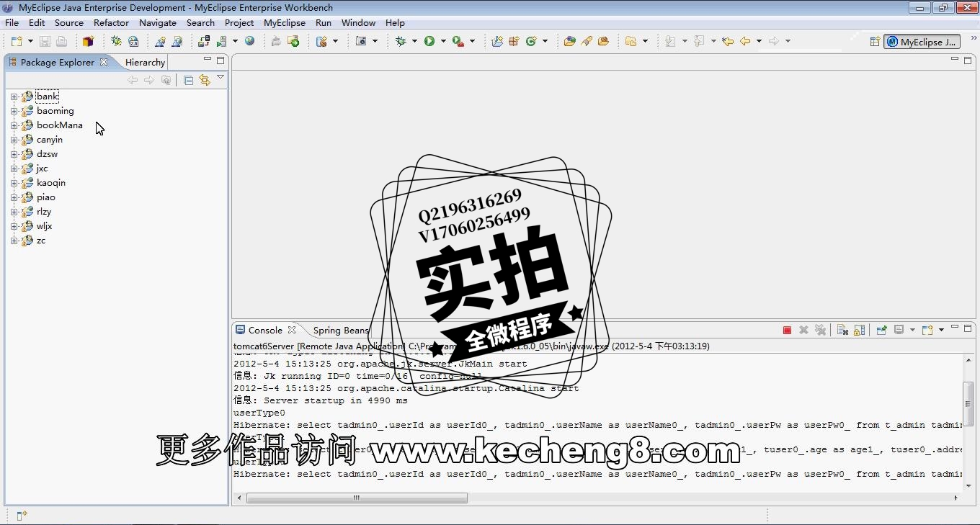Open the Back history dropdown arrow
This screenshot has width=980, height=525.
click(759, 41)
